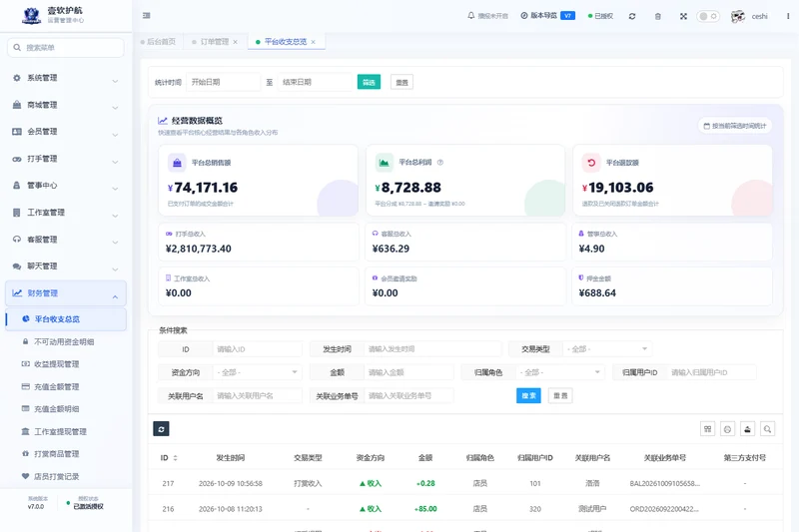
Task: Expand 商城管理 menu in sidebar
Action: 66,105
